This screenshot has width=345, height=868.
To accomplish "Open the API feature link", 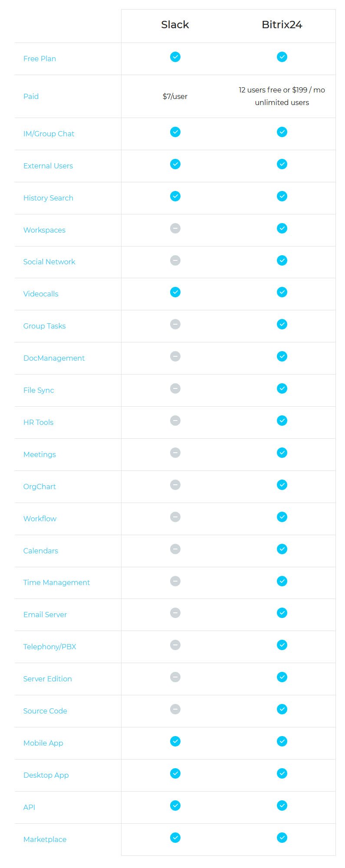I will [x=29, y=807].
